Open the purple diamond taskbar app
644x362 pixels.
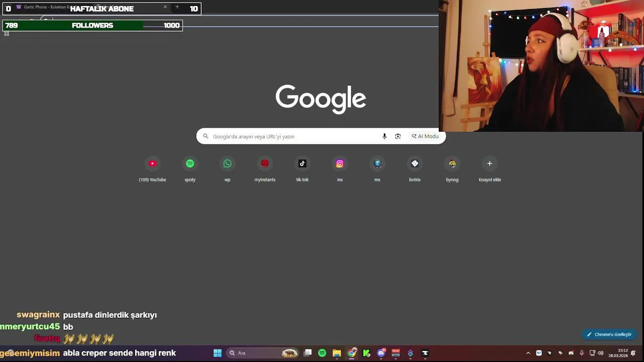coord(410,353)
